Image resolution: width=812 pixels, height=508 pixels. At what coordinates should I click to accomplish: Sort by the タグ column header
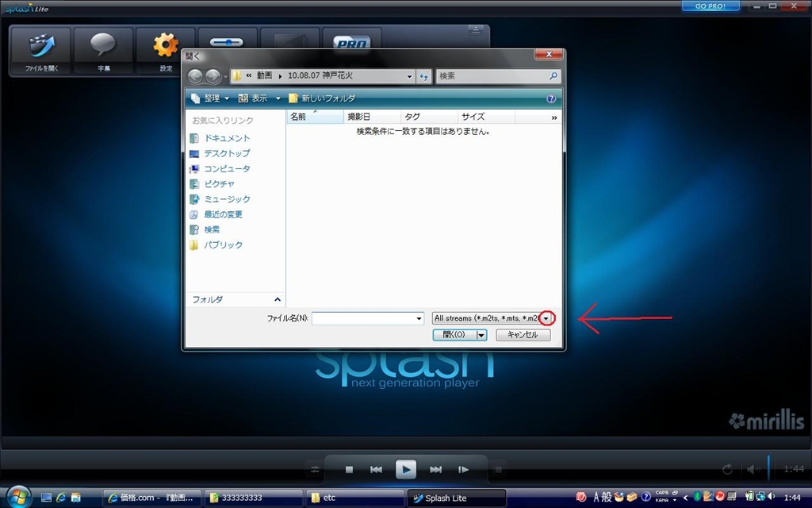tap(429, 117)
